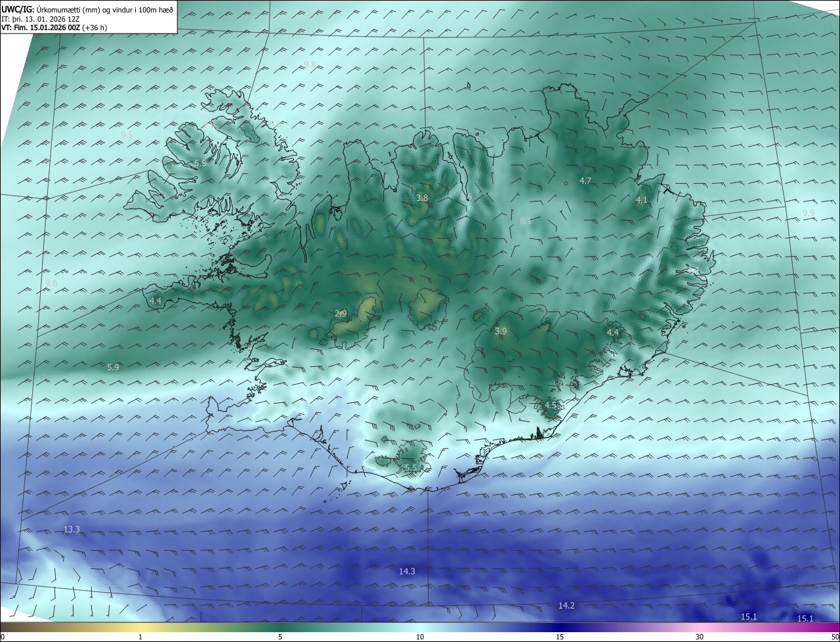Click the 14.2 value label

pos(566,605)
